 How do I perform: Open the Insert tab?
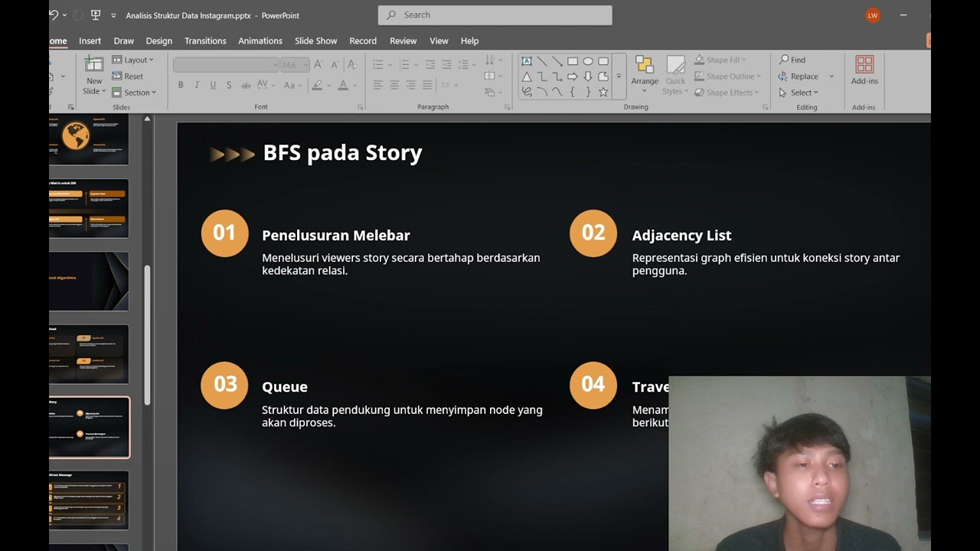(x=90, y=41)
